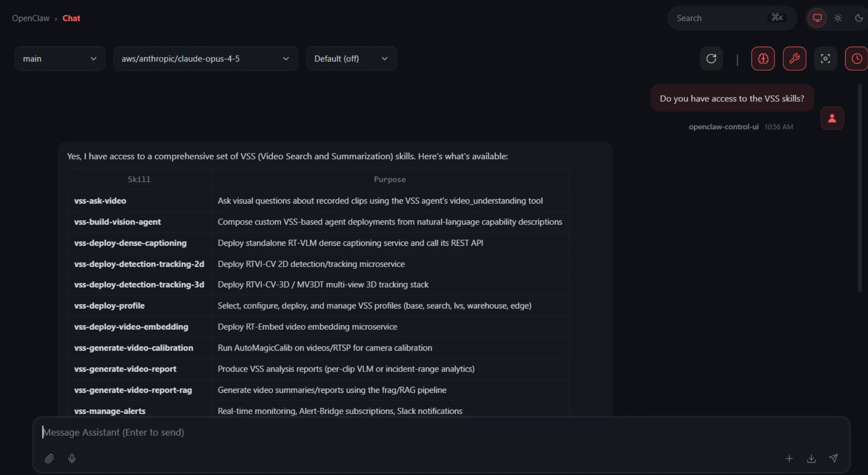Click the Purpose column header
Screen dimensions: 868x475
coord(390,179)
